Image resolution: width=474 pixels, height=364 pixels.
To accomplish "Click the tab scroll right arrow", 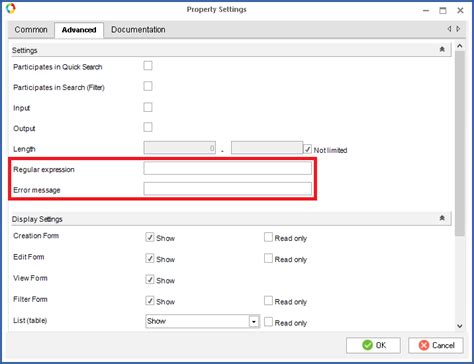I will point(458,29).
